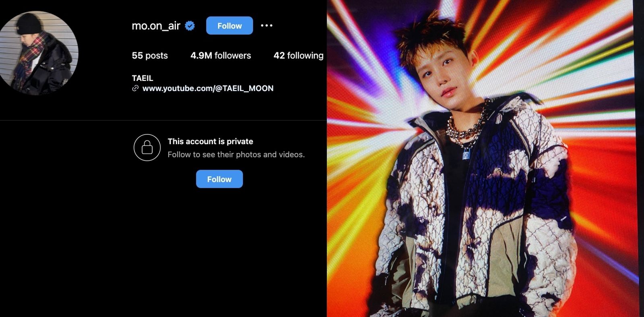644x317 pixels.
Task: View the 42 following list
Action: [x=299, y=56]
